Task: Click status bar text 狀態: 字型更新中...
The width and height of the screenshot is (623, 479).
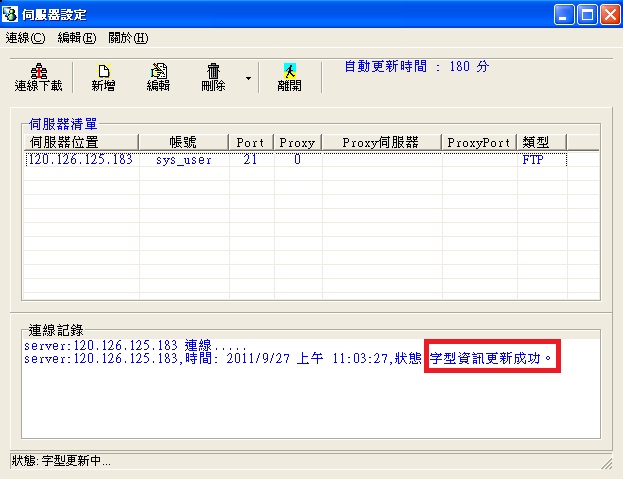Action: tap(61, 461)
